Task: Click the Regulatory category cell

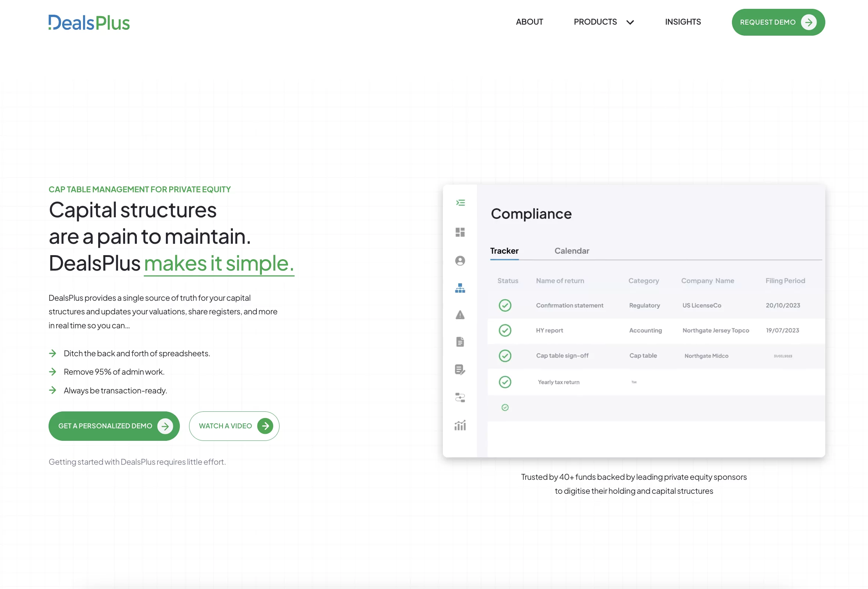Action: (x=644, y=305)
